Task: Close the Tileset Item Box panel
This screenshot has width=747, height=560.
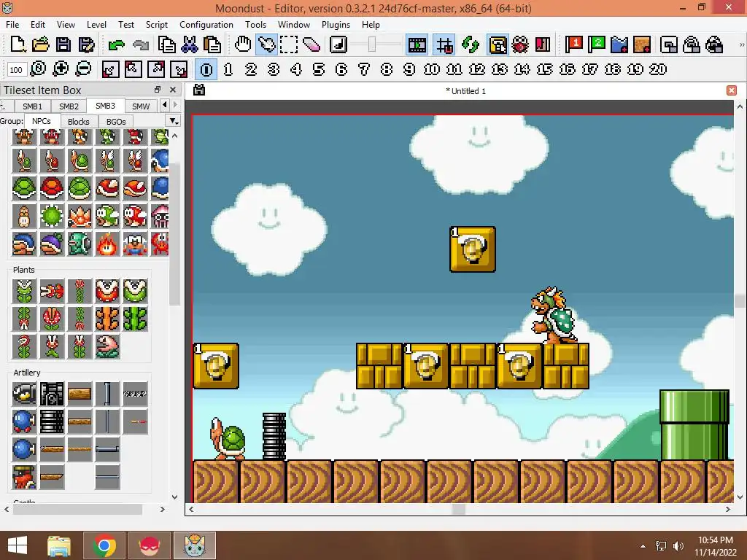Action: click(173, 90)
